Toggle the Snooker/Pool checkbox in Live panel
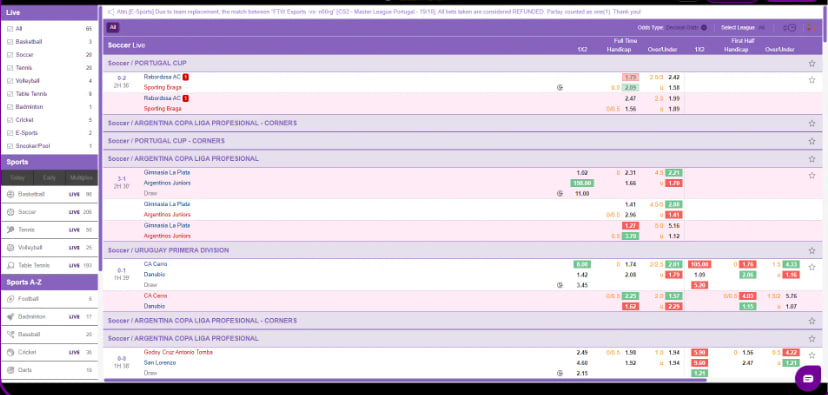 tap(10, 146)
